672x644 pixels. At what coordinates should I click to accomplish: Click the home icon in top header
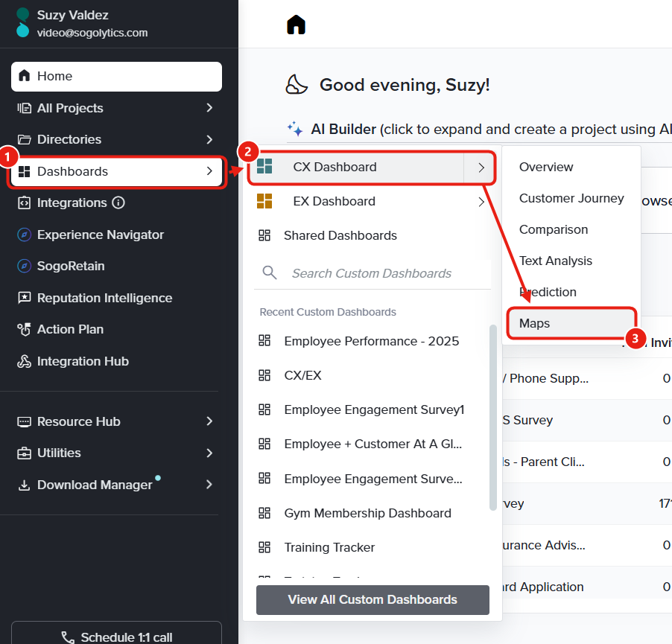coord(296,25)
